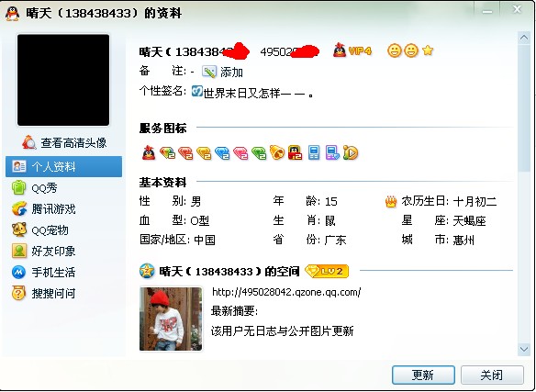This screenshot has height=392, width=536.
Task: Close the window with the X button
Action: click(x=518, y=9)
